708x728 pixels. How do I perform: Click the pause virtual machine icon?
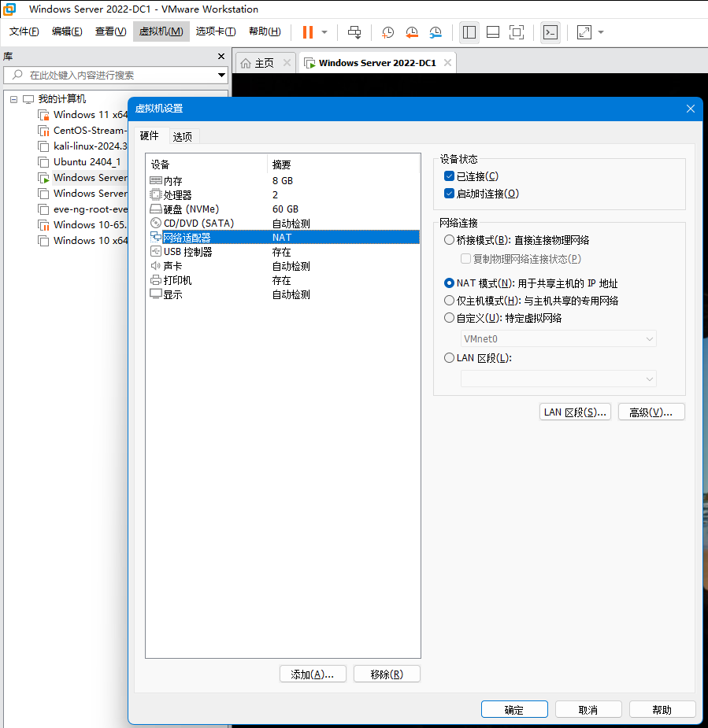click(x=308, y=32)
